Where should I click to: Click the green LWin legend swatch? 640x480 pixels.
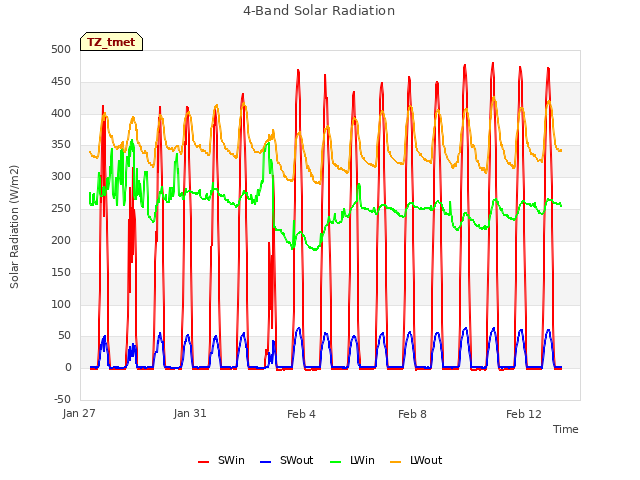(335, 462)
